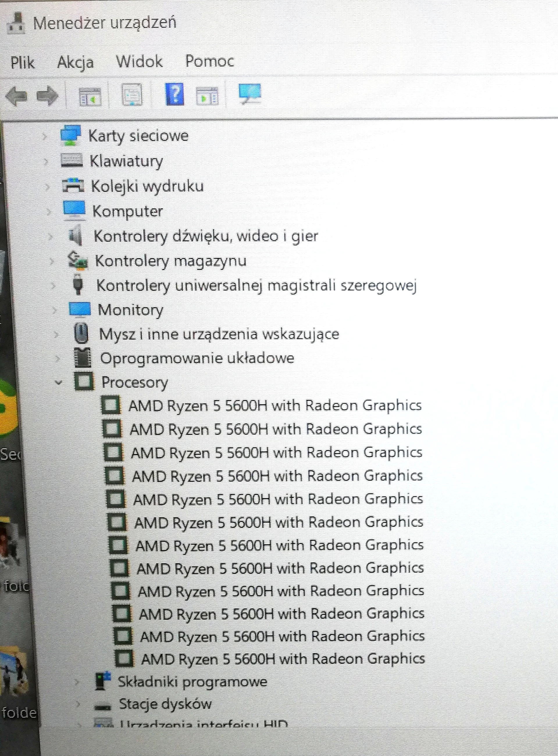Select the Komputer label

tap(127, 211)
